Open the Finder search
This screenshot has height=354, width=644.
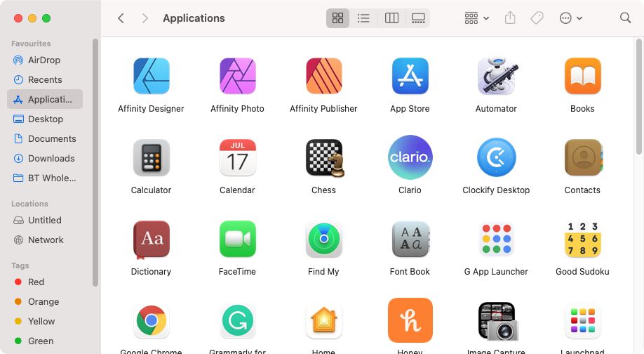click(x=625, y=18)
